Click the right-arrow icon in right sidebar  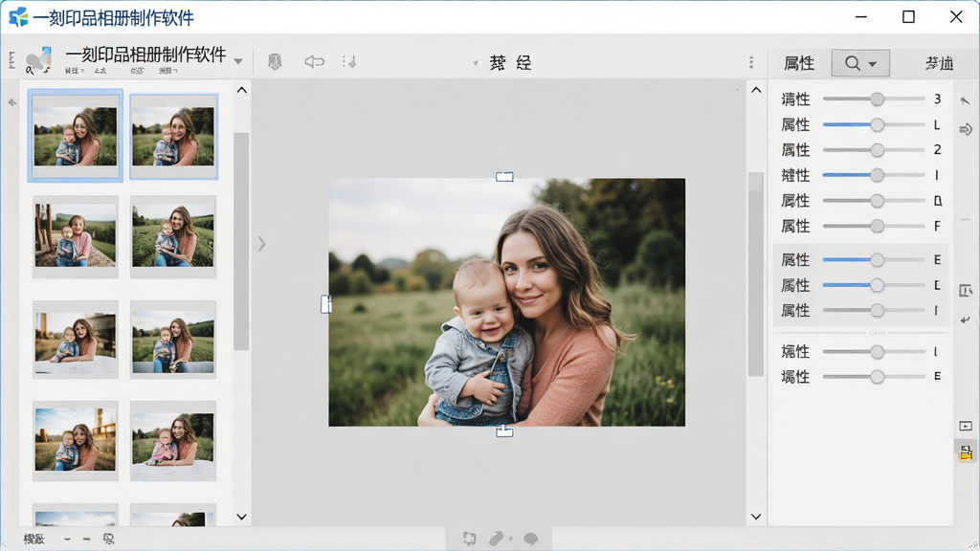(966, 129)
